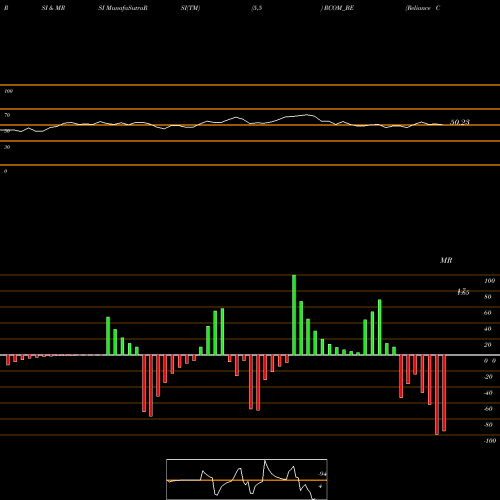Viewport: 500px width, 500px height.
Task: Click the longest red bar near -100
Action: [437, 395]
